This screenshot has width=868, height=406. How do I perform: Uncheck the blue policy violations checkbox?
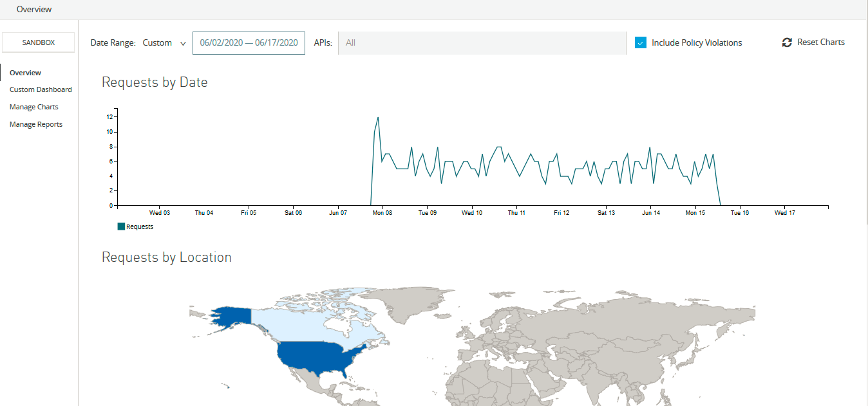pos(641,42)
